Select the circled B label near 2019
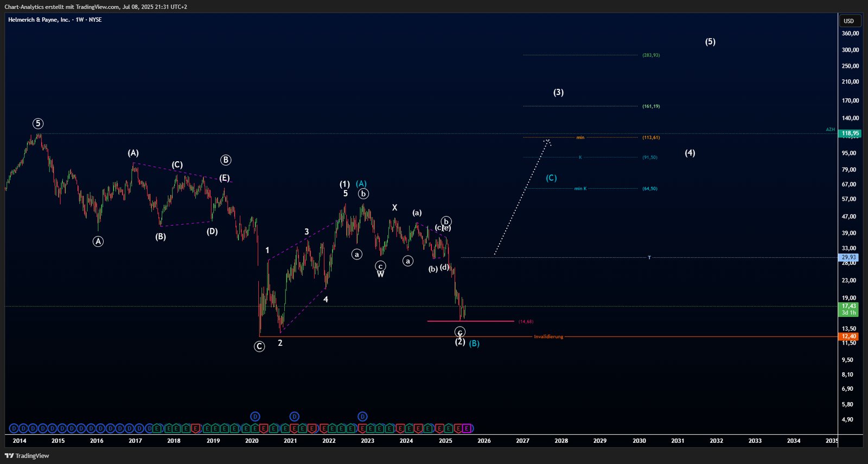 pos(226,160)
